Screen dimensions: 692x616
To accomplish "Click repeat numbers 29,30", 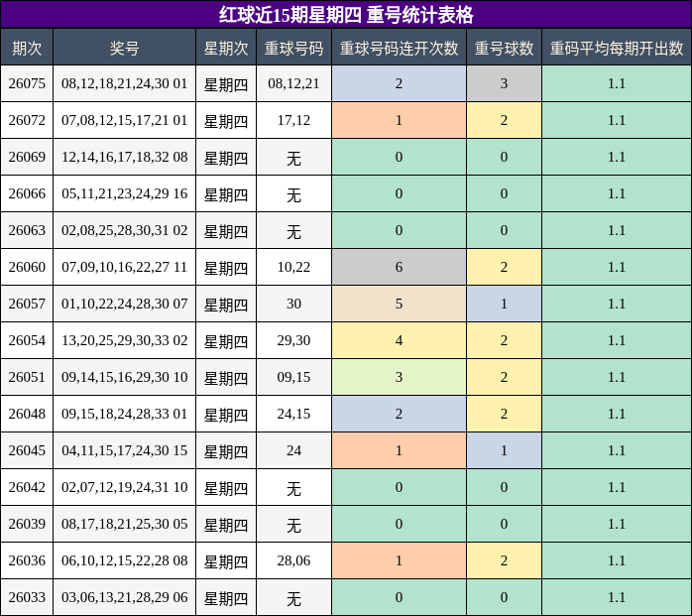I will (x=293, y=340).
